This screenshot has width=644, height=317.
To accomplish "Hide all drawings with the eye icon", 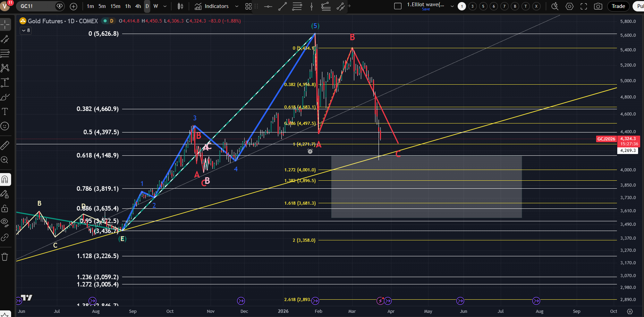I will (5, 222).
